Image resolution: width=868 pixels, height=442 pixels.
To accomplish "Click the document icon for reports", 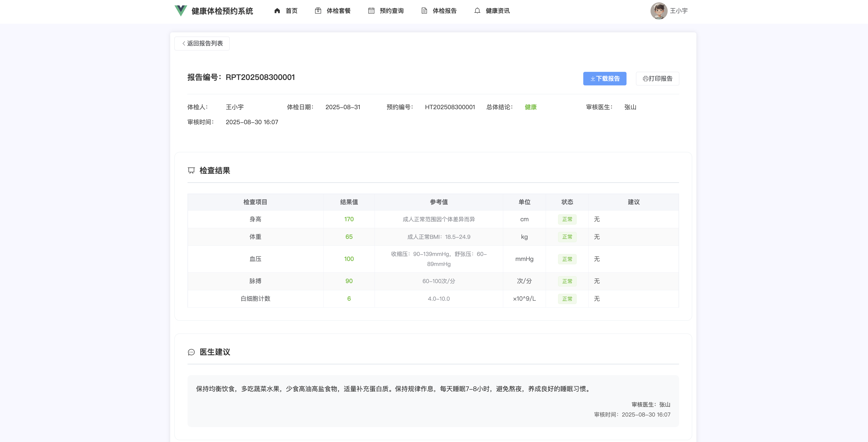I will [x=424, y=11].
